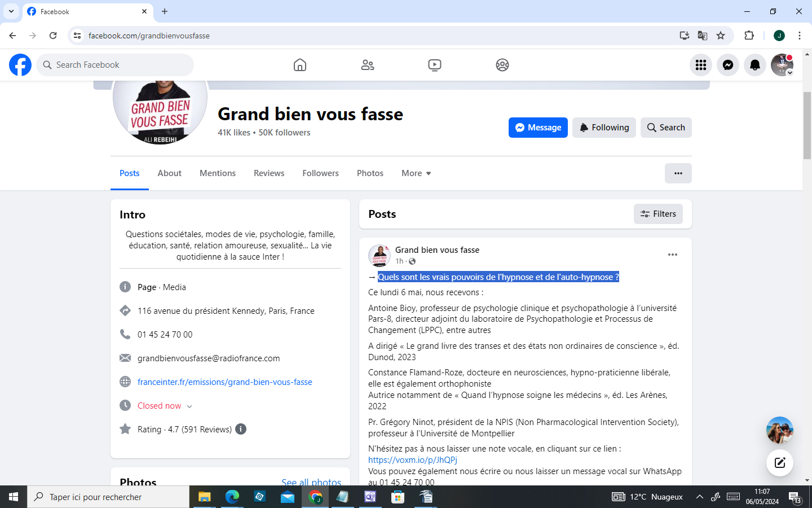Click the Grand bien vous fasse post author name
The height and width of the screenshot is (508, 812).
[x=437, y=249]
